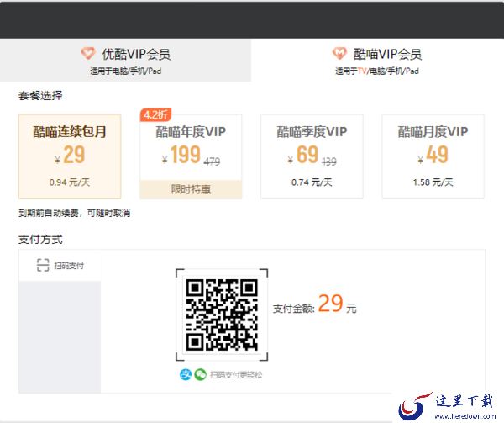The image size is (504, 423).
Task: Click the 支付方式 section heading
Action: pyautogui.click(x=40, y=240)
